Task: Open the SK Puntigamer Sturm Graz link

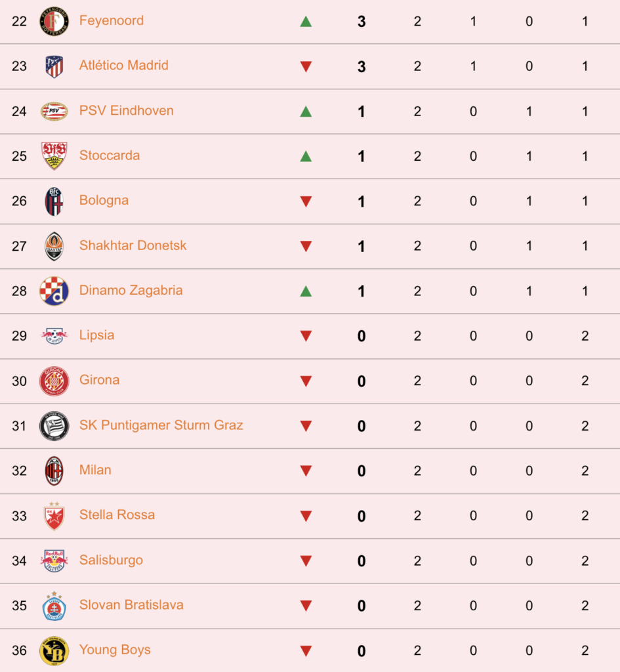Action: pos(161,425)
